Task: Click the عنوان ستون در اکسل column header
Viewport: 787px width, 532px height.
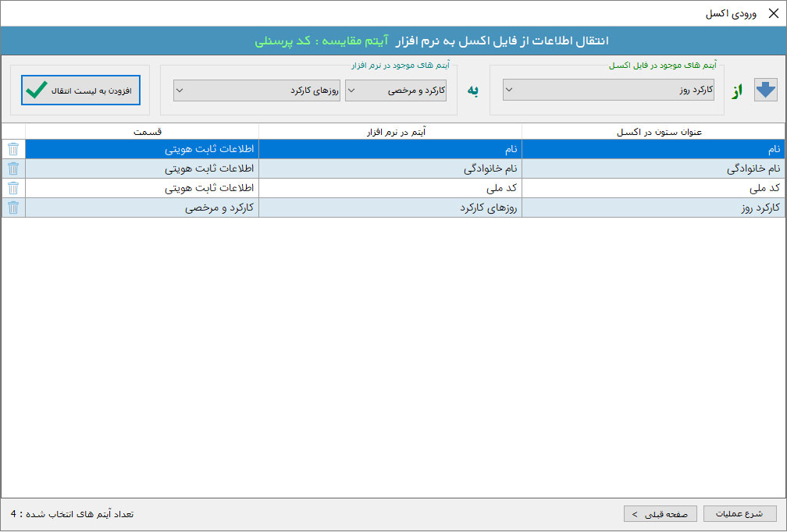Action: click(653, 132)
